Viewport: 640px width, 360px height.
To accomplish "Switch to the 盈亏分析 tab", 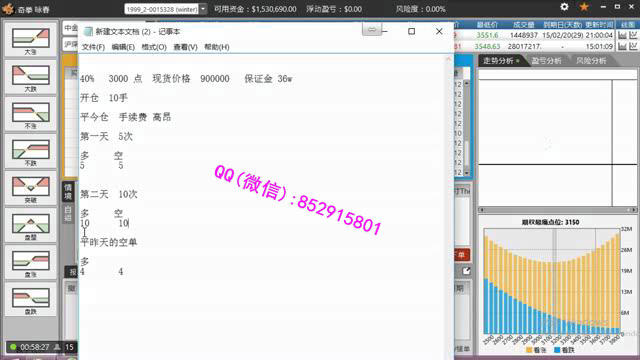I will coord(546,61).
